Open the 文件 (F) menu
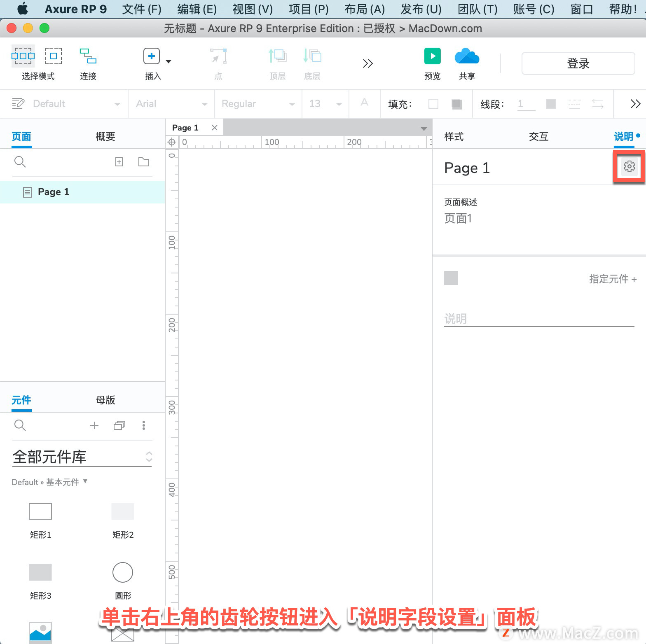The width and height of the screenshot is (646, 644). pos(142,9)
